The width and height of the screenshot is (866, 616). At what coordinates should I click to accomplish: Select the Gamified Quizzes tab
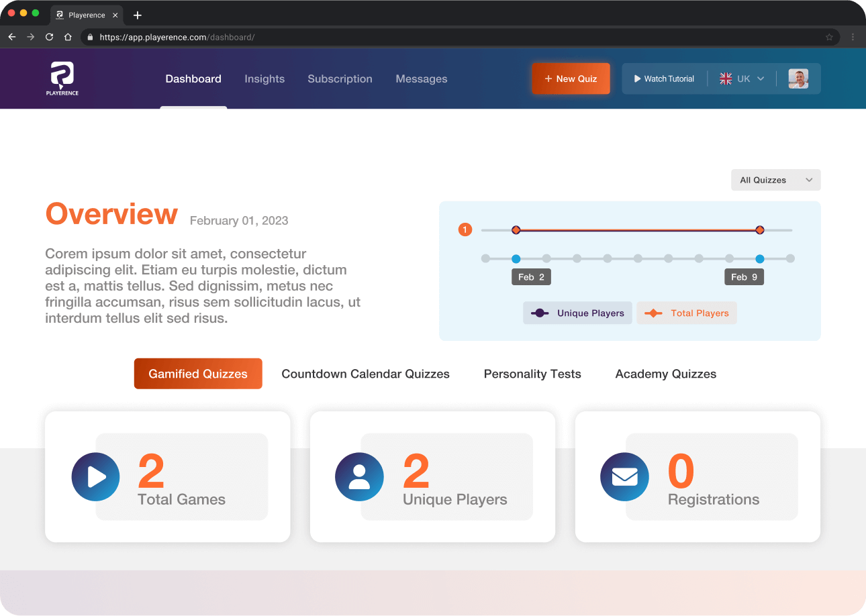198,374
